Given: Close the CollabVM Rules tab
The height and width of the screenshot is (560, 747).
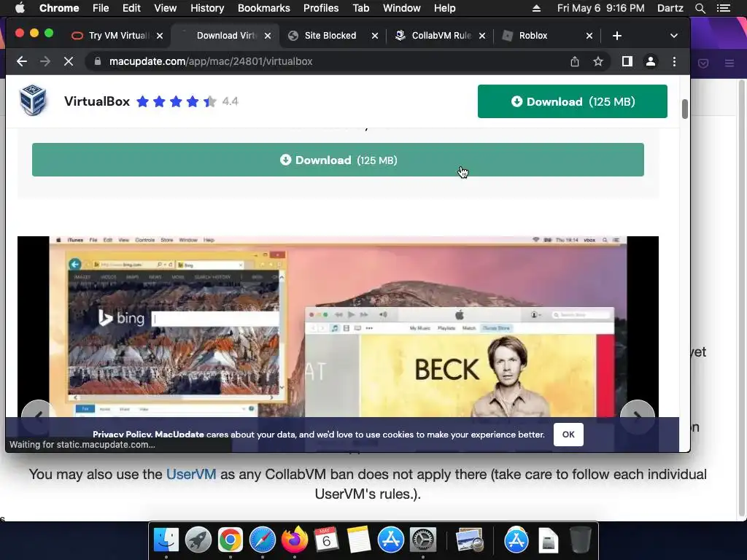Looking at the screenshot, I should (x=482, y=36).
